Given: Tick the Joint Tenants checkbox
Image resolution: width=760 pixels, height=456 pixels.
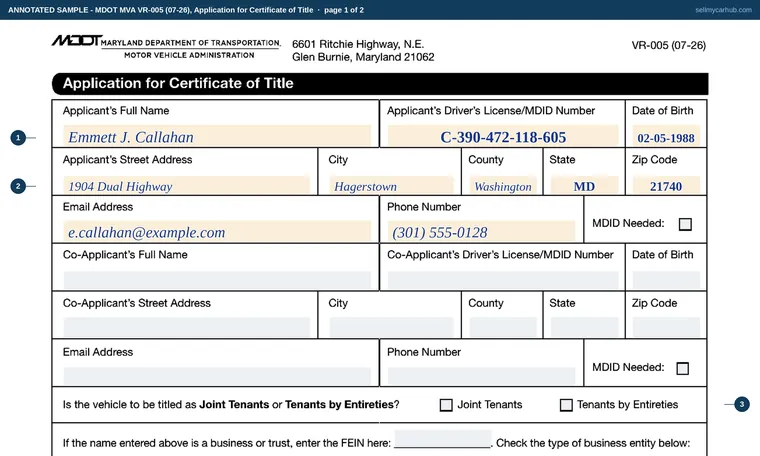Looking at the screenshot, I should click(446, 405).
